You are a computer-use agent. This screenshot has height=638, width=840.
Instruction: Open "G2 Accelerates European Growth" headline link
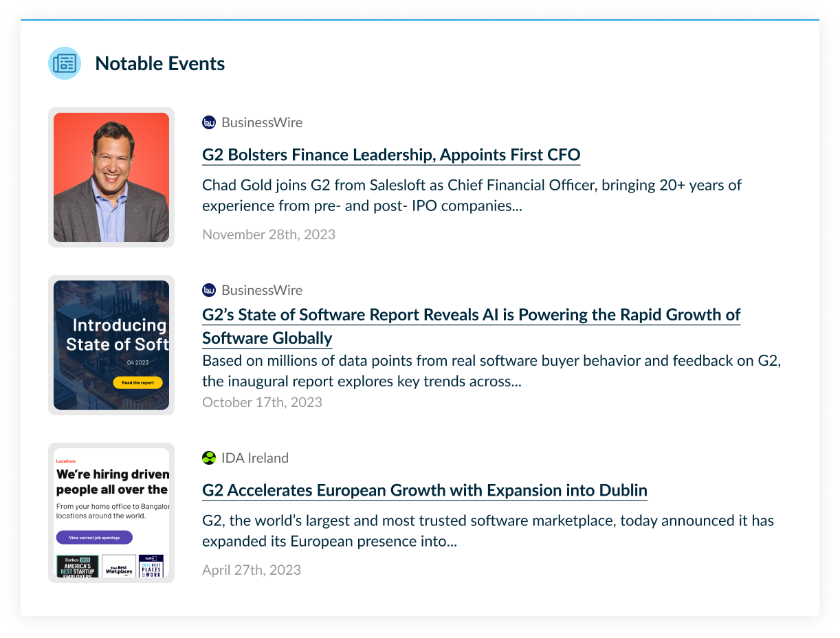click(425, 490)
